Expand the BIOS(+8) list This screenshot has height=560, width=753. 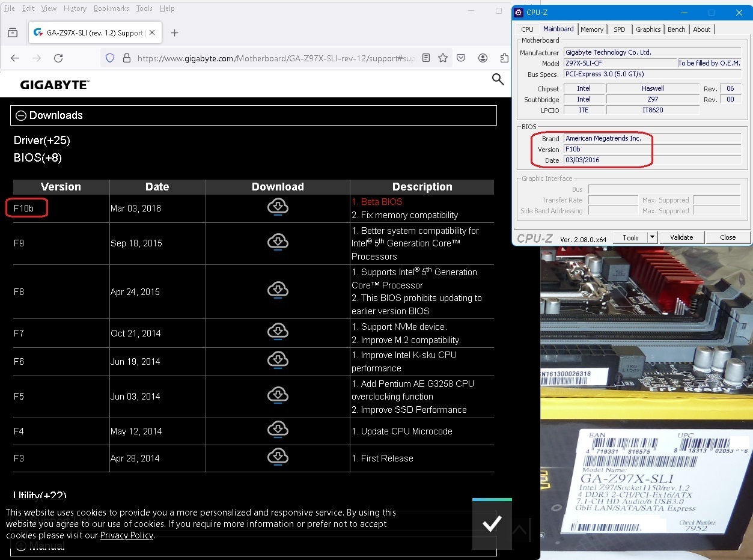[x=38, y=158]
